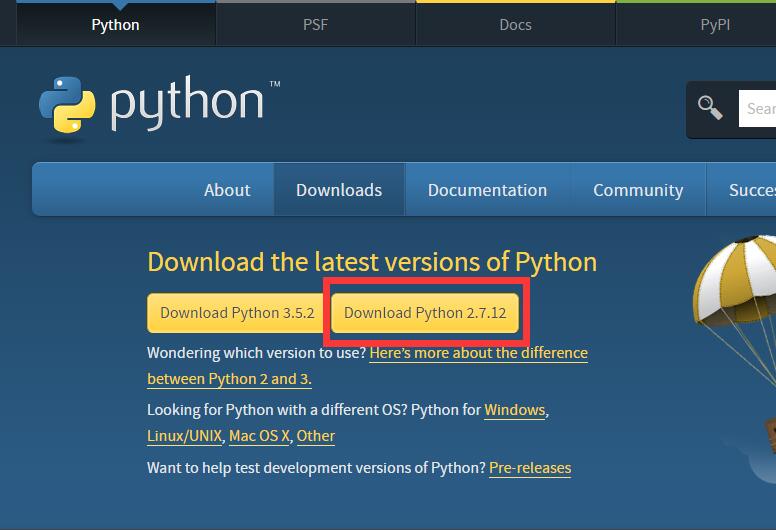Click Download Python 3.5.2 button
This screenshot has height=530, width=776.
[x=237, y=313]
